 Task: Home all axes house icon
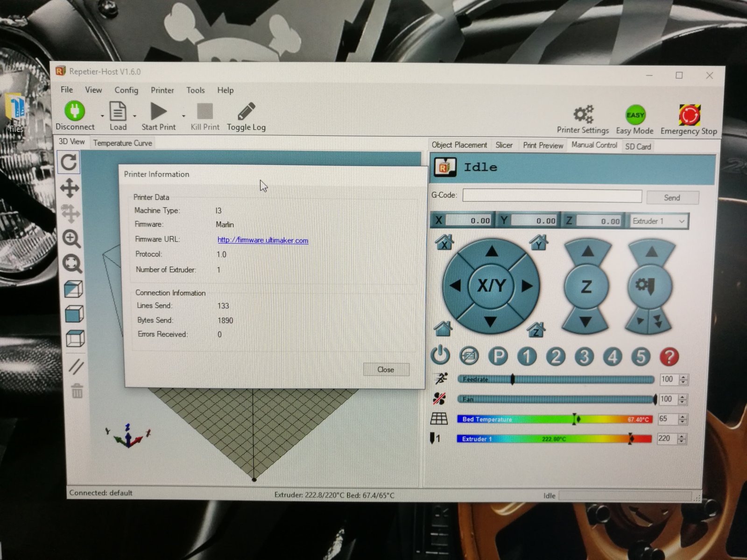[443, 329]
